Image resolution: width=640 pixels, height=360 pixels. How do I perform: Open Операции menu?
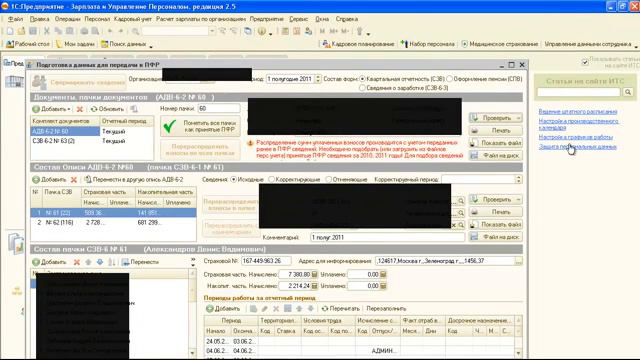(67, 19)
